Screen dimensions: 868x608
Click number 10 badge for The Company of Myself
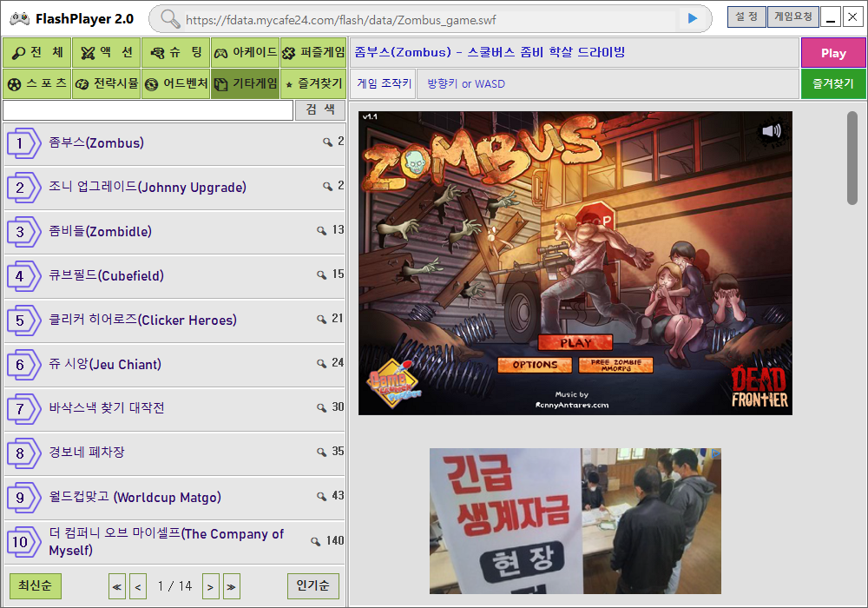point(23,542)
